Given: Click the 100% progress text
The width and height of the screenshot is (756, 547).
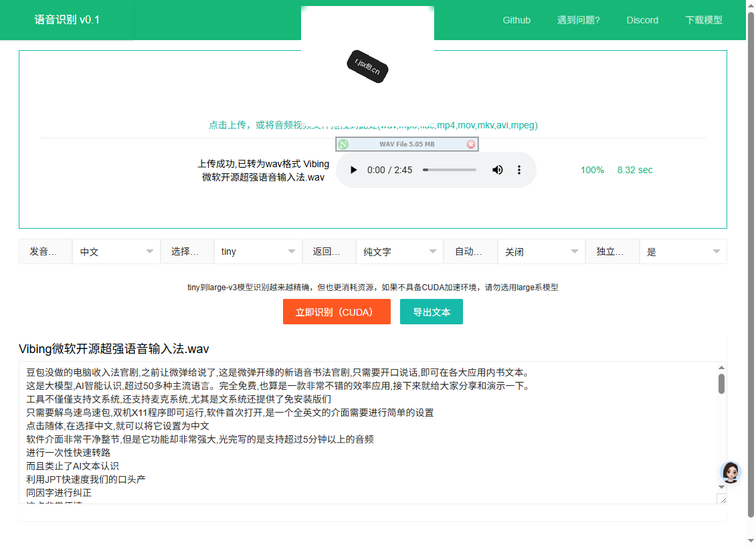Looking at the screenshot, I should [x=592, y=170].
